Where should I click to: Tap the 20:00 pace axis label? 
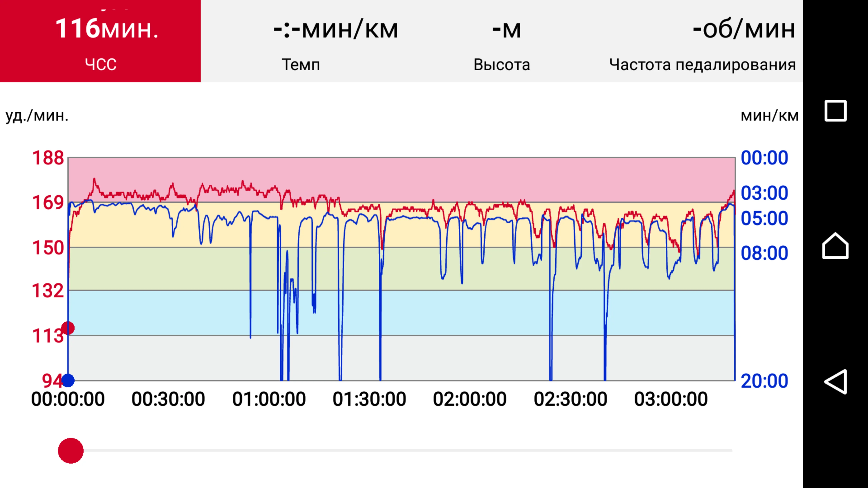[x=764, y=381]
